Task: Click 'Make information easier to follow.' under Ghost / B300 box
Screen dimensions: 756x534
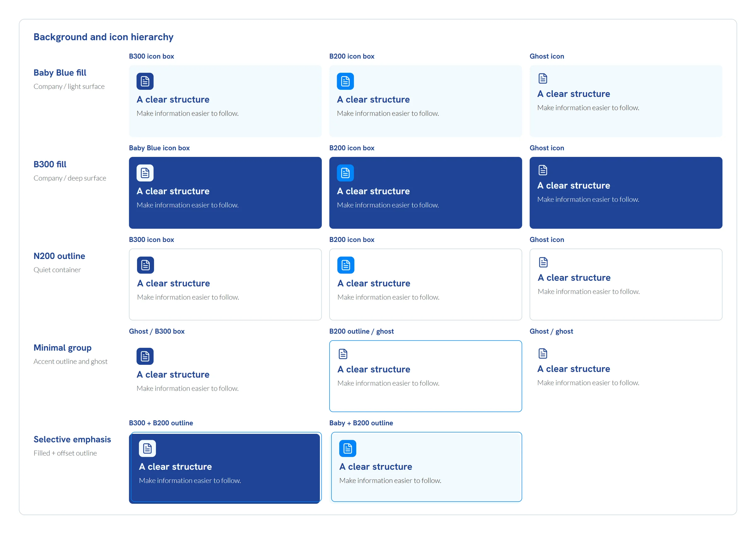Action: [188, 388]
